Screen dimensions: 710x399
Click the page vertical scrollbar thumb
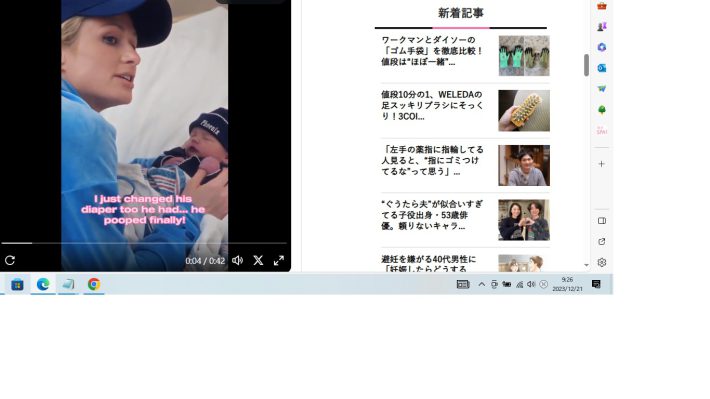coord(586,65)
